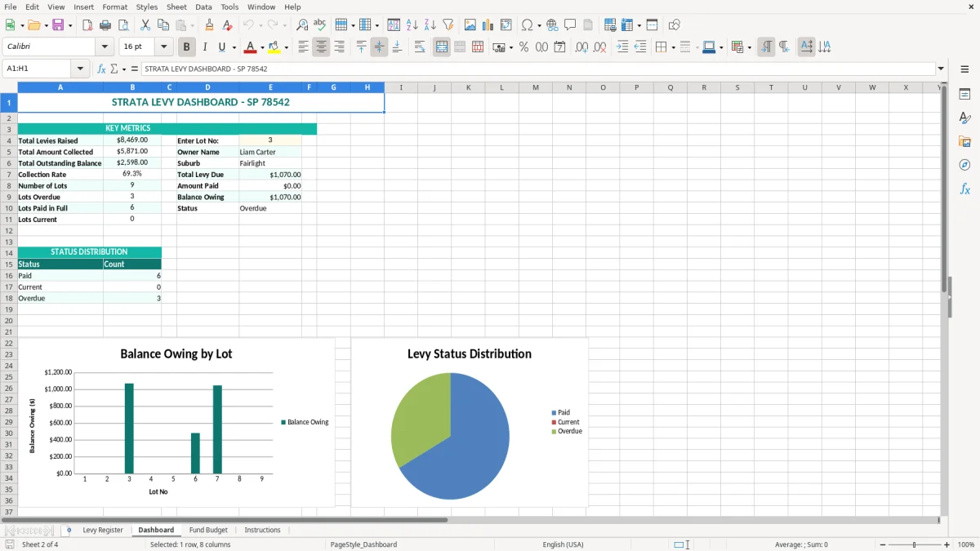Viewport: 980px width, 551px height.
Task: Select the Clone Formatting paintbrush
Action: pos(209,25)
